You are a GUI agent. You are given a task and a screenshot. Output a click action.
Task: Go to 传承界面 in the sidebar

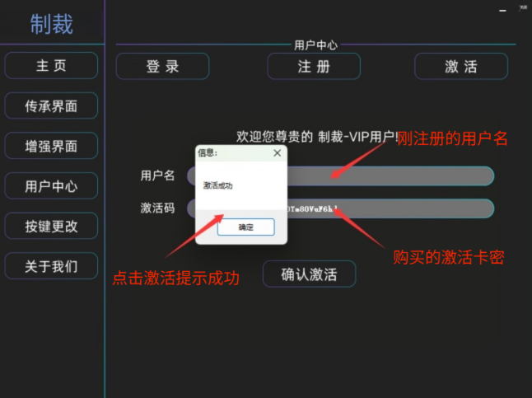click(51, 105)
